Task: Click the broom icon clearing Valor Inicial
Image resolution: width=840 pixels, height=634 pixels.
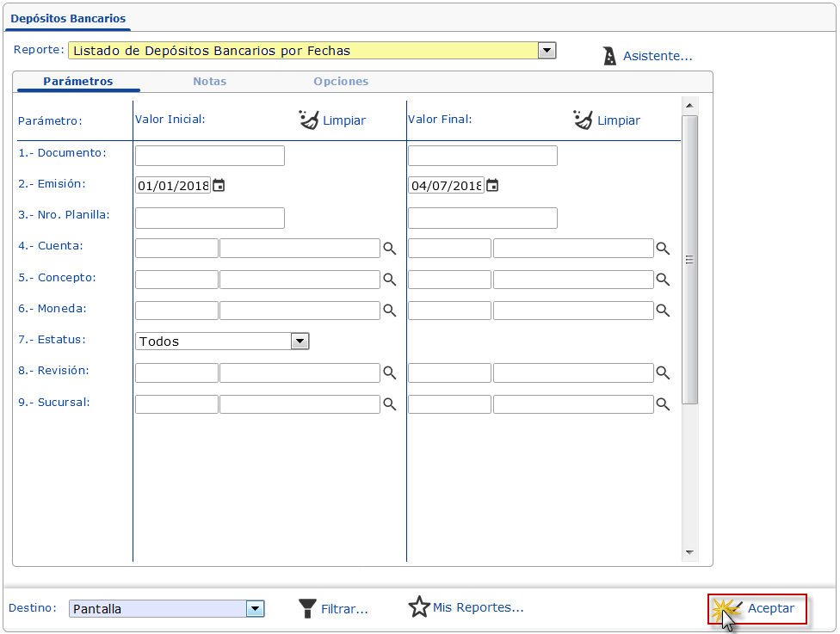Action: (309, 120)
